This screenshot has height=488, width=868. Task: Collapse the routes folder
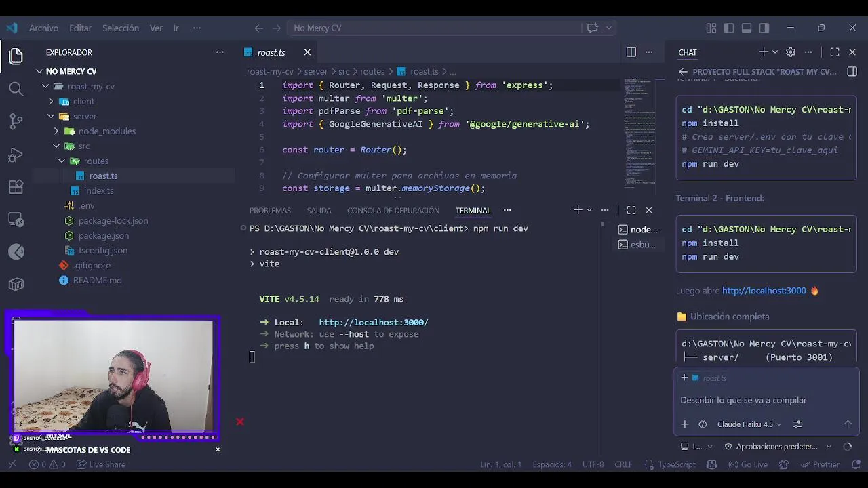click(x=62, y=161)
